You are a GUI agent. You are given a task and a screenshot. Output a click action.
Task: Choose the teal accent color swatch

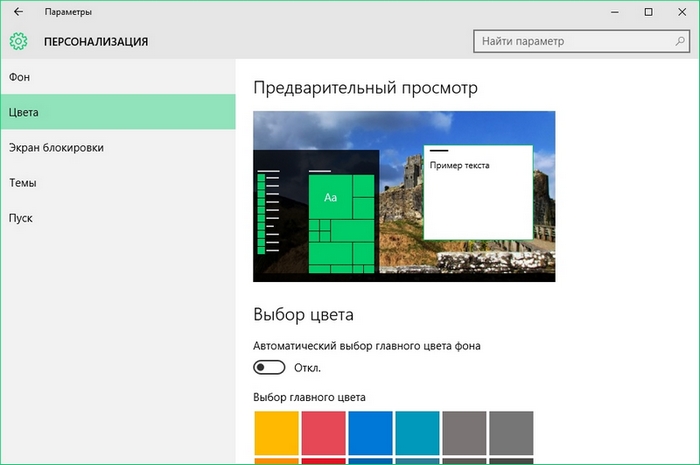[418, 432]
